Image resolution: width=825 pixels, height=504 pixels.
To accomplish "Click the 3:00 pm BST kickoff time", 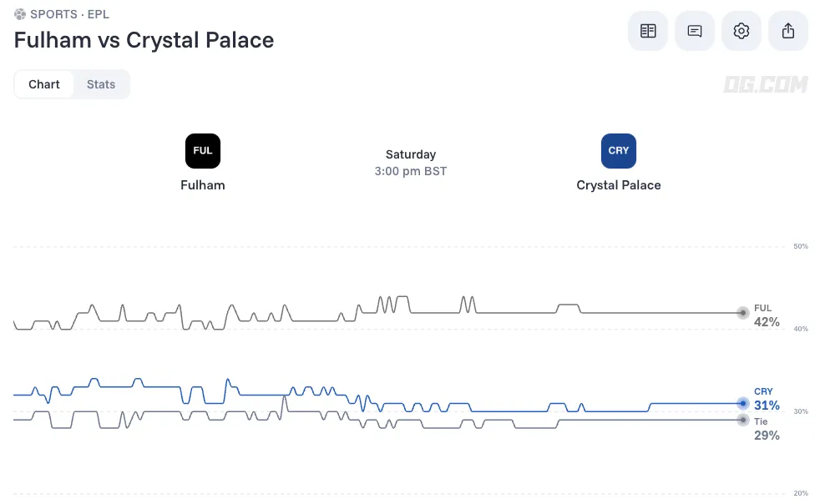I will (410, 171).
